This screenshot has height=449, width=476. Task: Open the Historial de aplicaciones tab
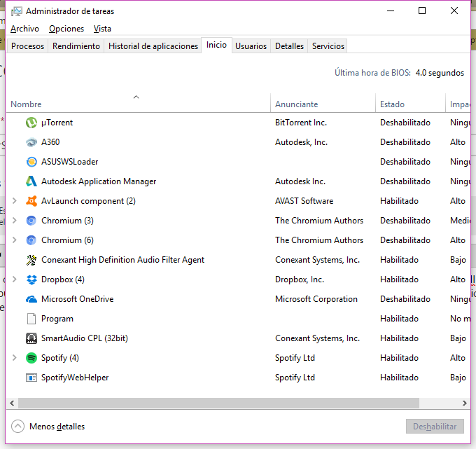[153, 46]
